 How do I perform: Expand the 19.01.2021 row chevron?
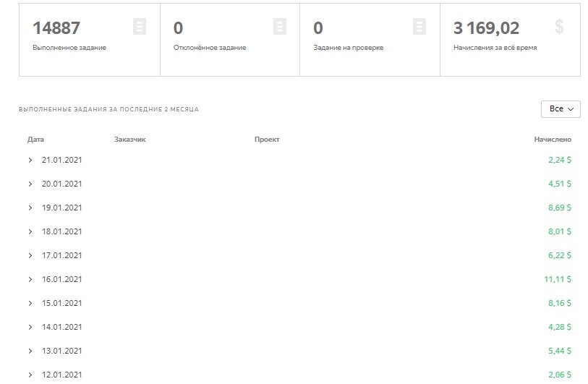30,208
